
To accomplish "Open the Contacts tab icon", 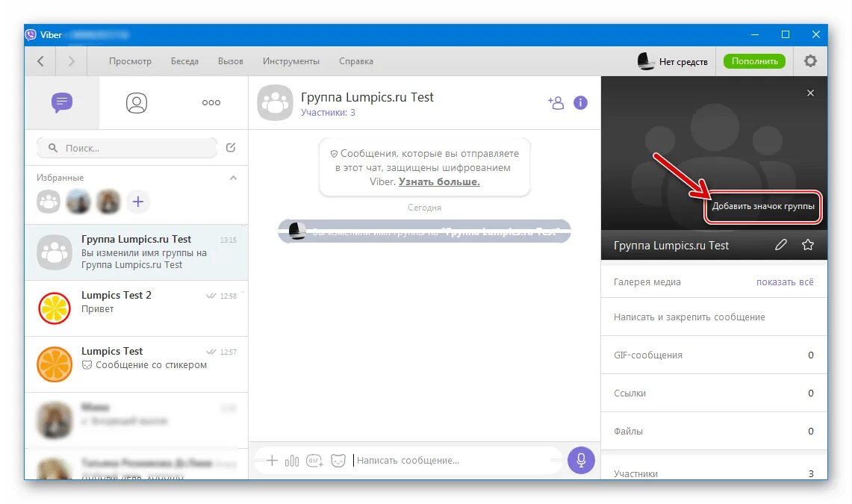I will [x=137, y=102].
